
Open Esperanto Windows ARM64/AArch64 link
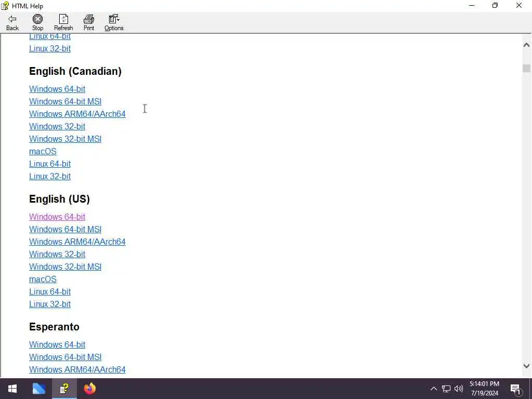77,369
